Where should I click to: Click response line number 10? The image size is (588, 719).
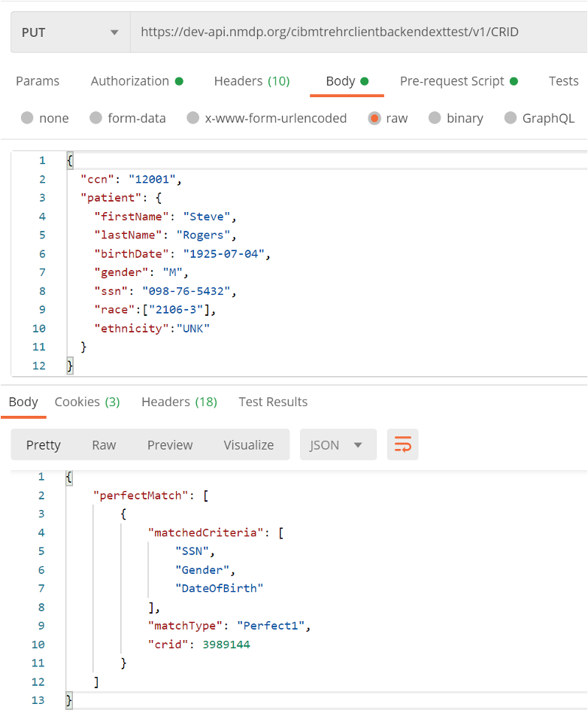coord(38,645)
